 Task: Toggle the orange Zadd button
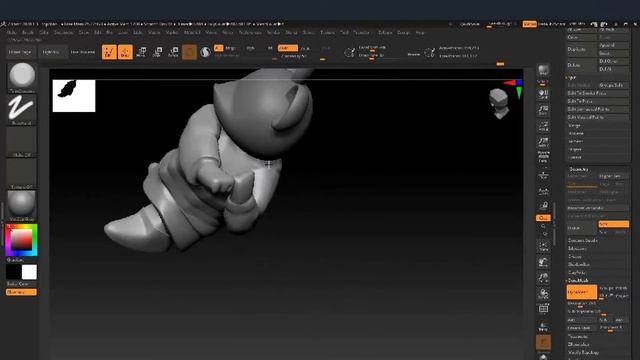[287, 48]
